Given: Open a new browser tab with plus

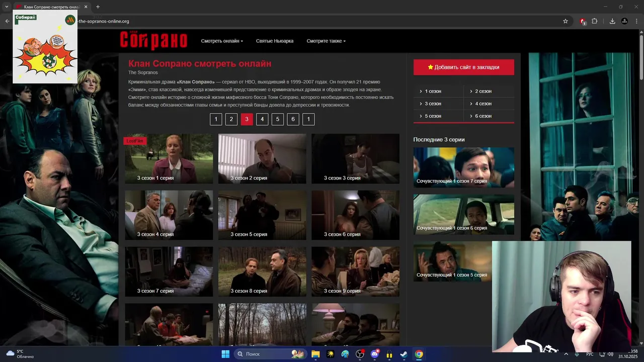Looking at the screenshot, I should pyautogui.click(x=98, y=7).
